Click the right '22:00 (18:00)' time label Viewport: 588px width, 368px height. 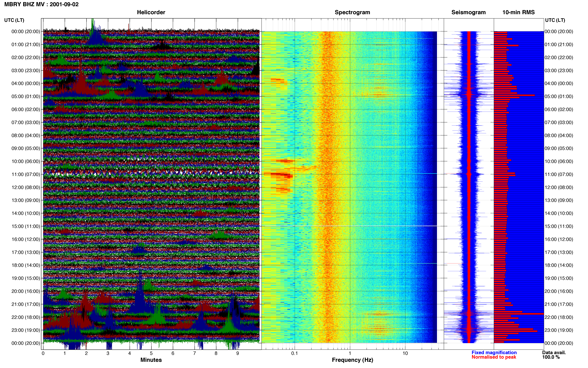click(559, 317)
